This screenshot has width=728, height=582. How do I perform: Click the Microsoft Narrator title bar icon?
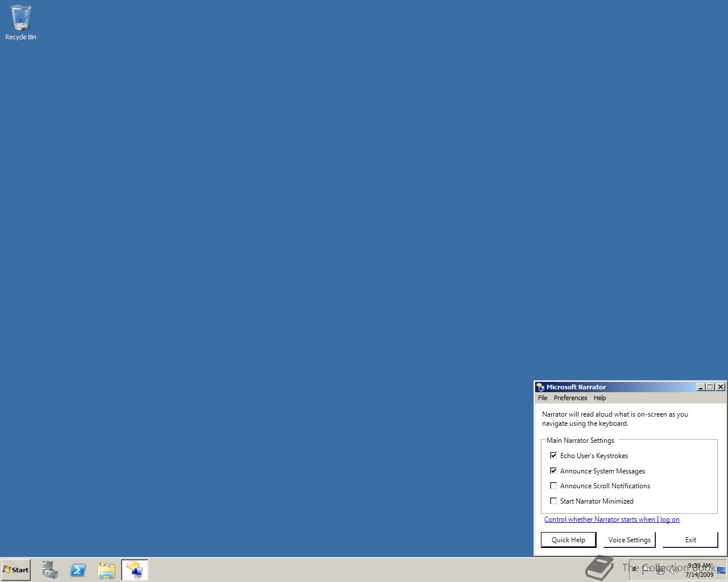[x=540, y=387]
